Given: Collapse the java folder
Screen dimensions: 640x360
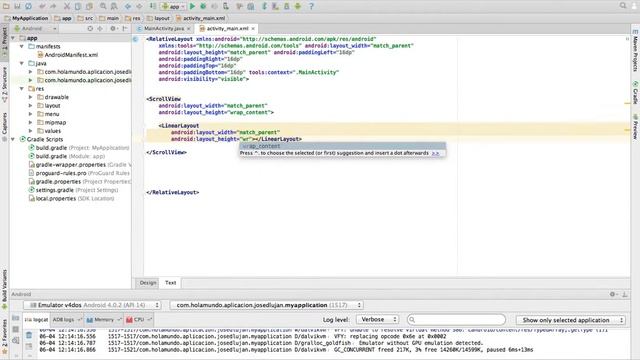Looking at the screenshot, I should tap(22, 63).
